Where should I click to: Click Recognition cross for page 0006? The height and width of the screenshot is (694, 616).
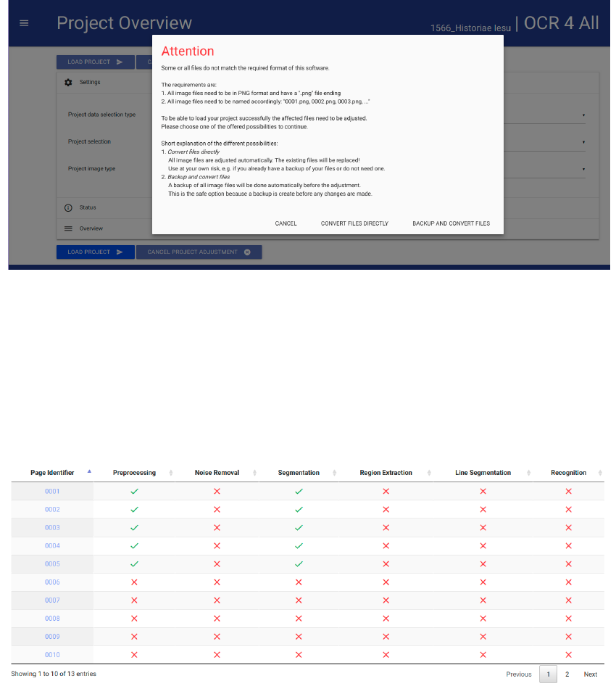[569, 582]
